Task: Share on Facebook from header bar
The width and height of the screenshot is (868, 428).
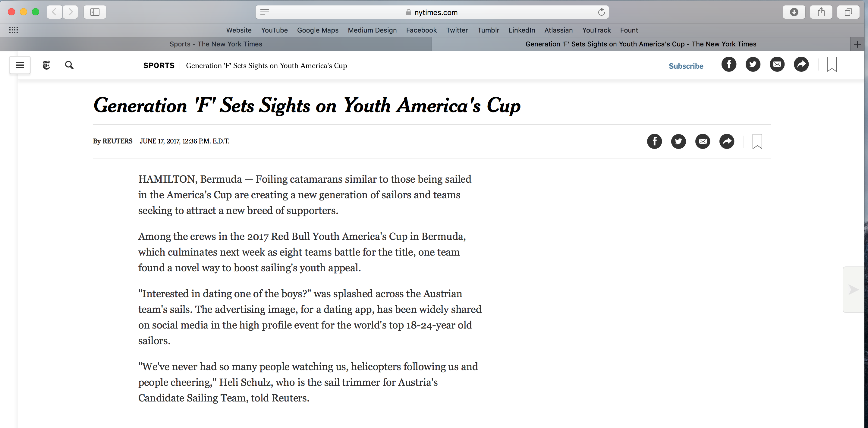Action: point(729,65)
